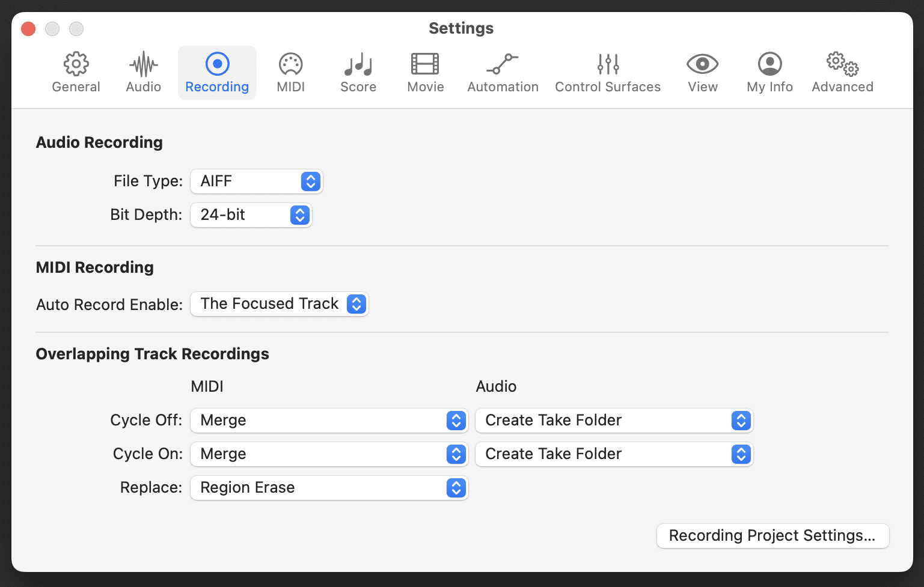Open the General settings panel
The width and height of the screenshot is (924, 587).
[x=75, y=71]
